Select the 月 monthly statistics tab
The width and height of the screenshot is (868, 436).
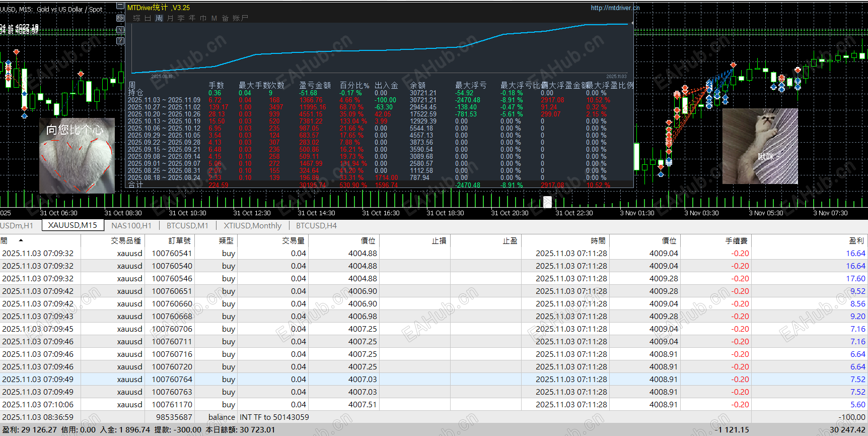(x=170, y=18)
